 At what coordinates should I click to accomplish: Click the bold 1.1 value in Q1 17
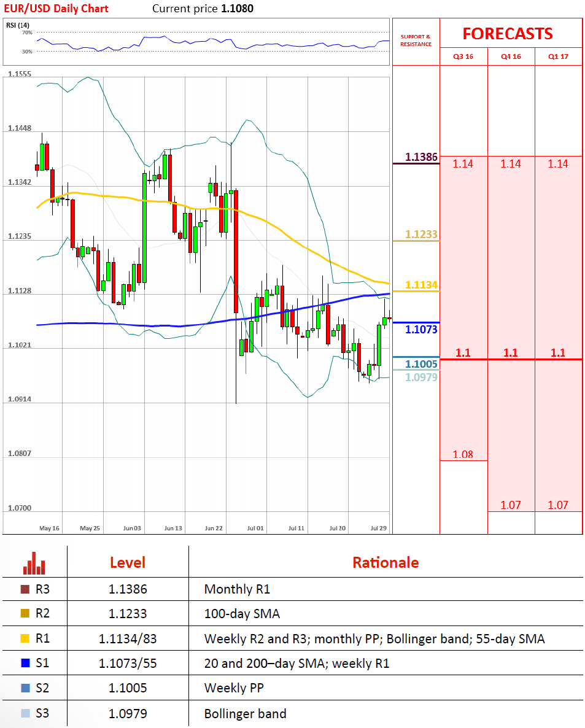point(558,353)
